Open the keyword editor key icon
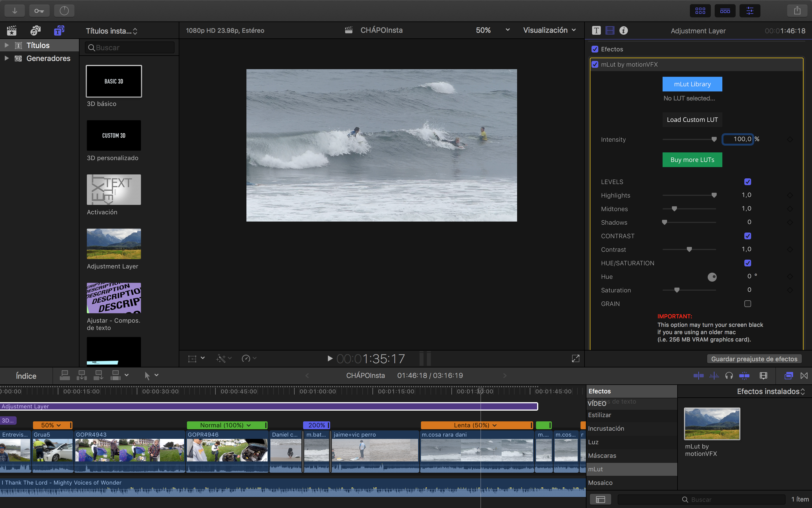 pos(39,11)
